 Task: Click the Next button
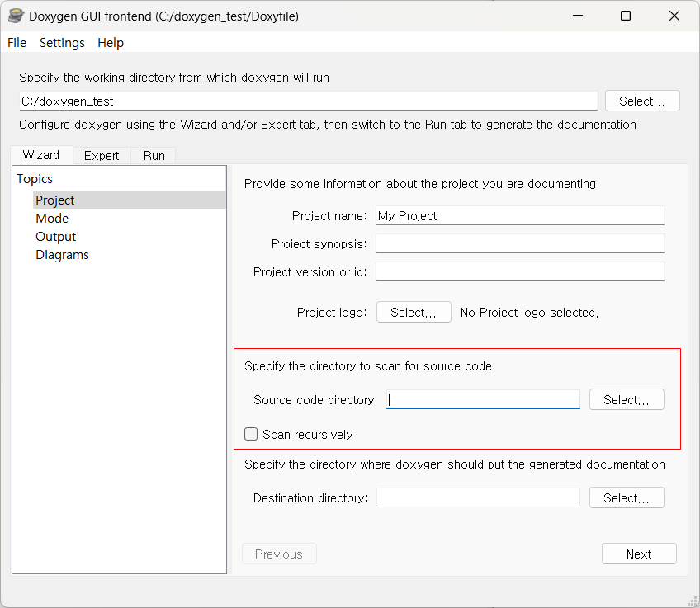(x=639, y=554)
